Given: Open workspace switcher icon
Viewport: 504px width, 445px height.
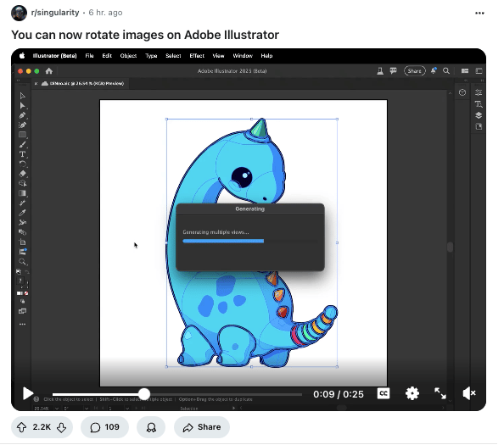Looking at the screenshot, I should click(479, 71).
